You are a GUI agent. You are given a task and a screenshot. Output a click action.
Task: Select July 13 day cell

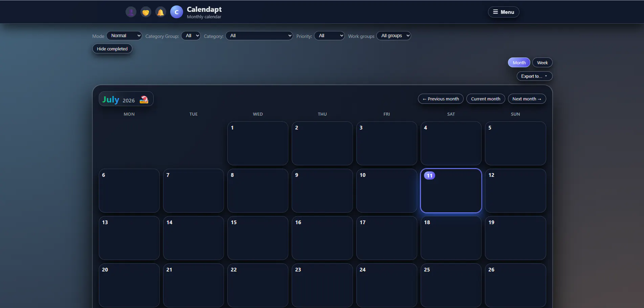tap(129, 238)
